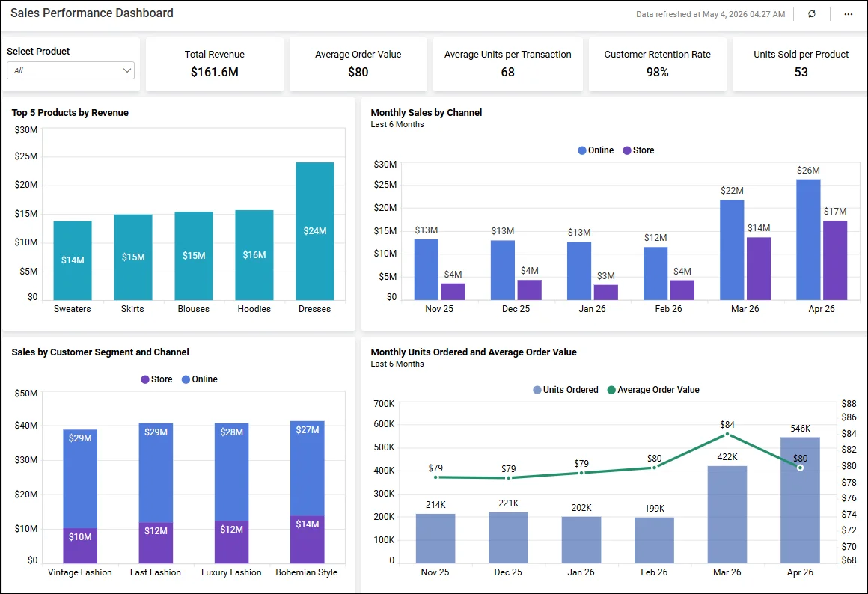The width and height of the screenshot is (868, 594).
Task: Click the Sweaters $14M bar
Action: click(x=73, y=260)
